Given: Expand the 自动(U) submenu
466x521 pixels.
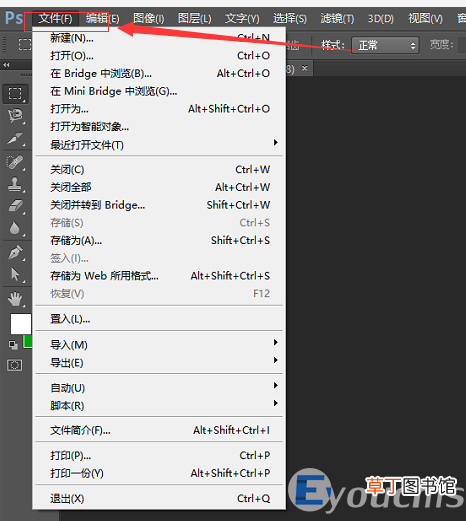Looking at the screenshot, I should 159,388.
